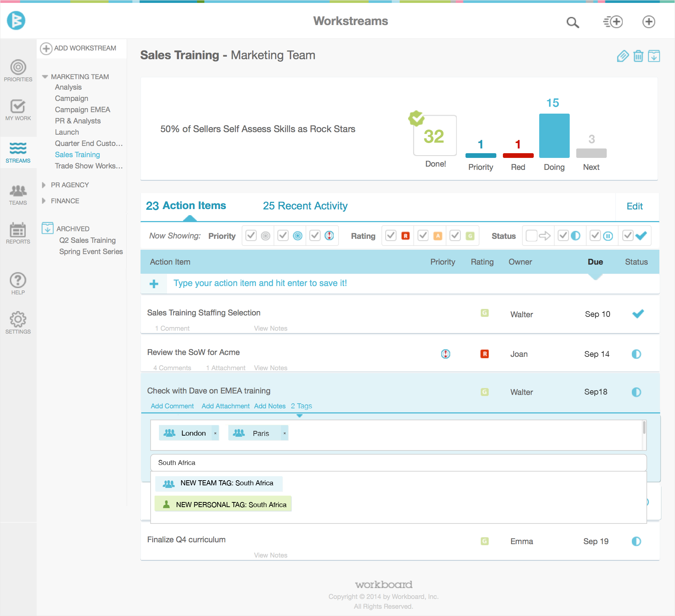The width and height of the screenshot is (675, 616).
Task: Open Settings gear in sidebar
Action: coord(18,323)
